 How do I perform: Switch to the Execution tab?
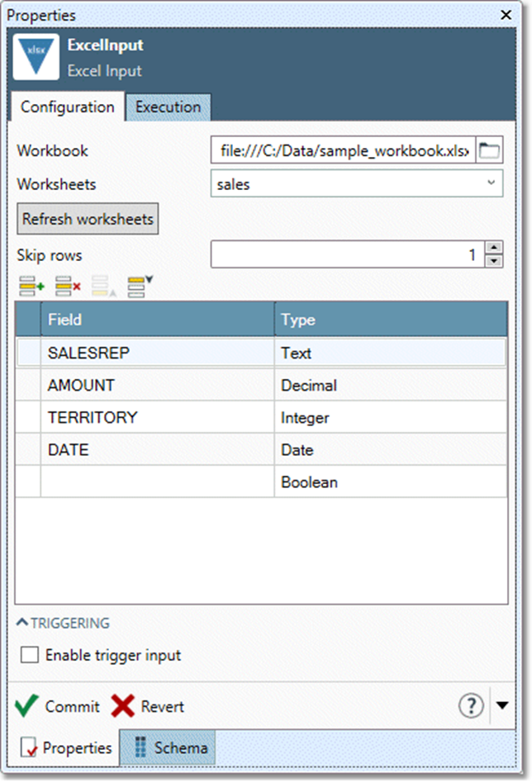coord(168,107)
